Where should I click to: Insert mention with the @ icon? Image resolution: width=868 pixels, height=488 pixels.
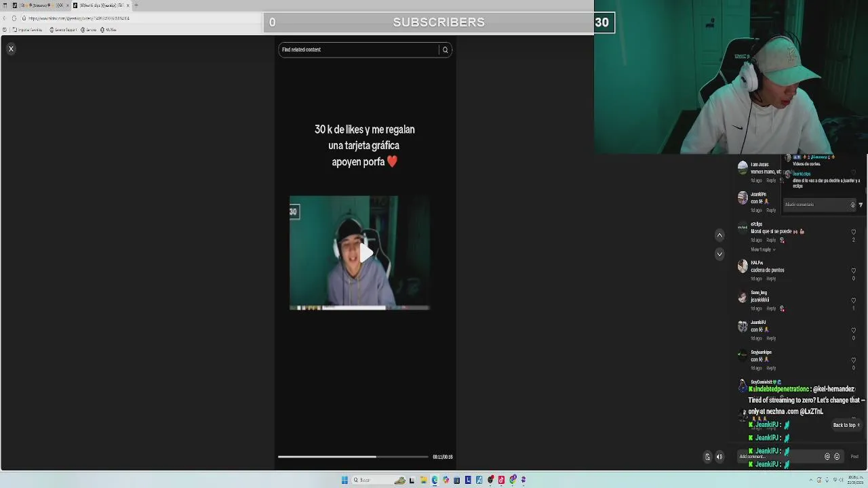(827, 457)
